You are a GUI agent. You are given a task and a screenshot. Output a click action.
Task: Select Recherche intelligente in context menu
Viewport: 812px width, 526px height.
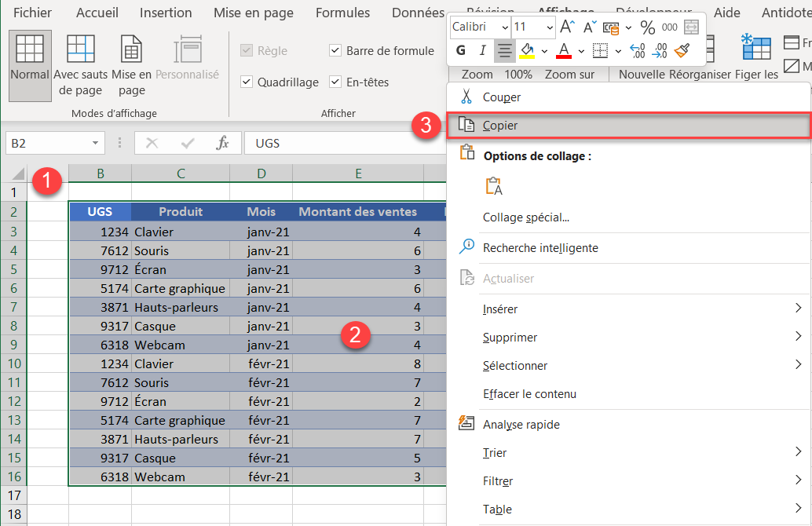click(x=629, y=247)
